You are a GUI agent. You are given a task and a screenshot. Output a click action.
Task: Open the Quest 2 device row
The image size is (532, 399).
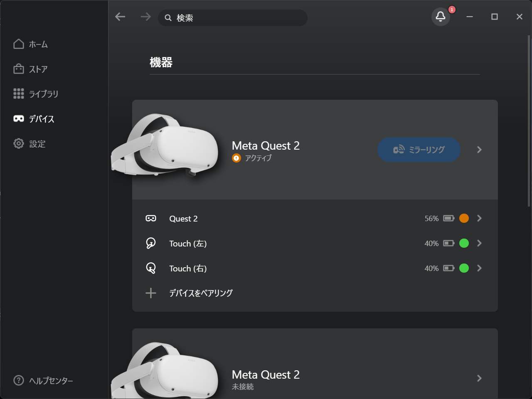pos(315,218)
